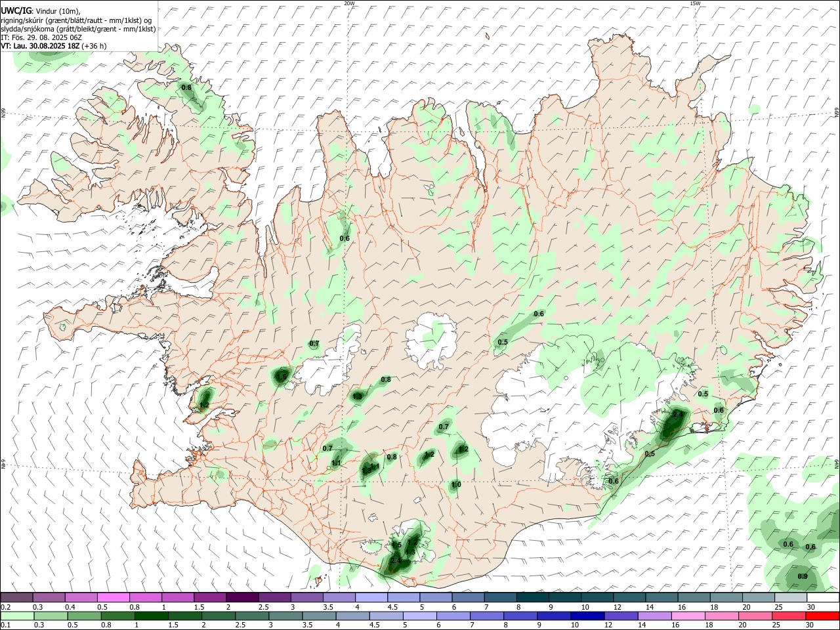Click the "0.5" value label north of the large eastern glacier
840x630 pixels.
(503, 342)
